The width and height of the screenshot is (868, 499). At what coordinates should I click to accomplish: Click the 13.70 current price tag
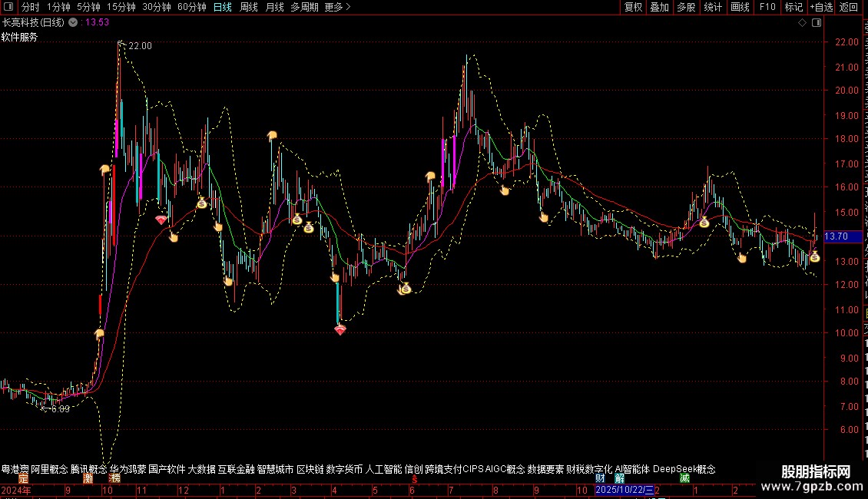[x=843, y=236]
